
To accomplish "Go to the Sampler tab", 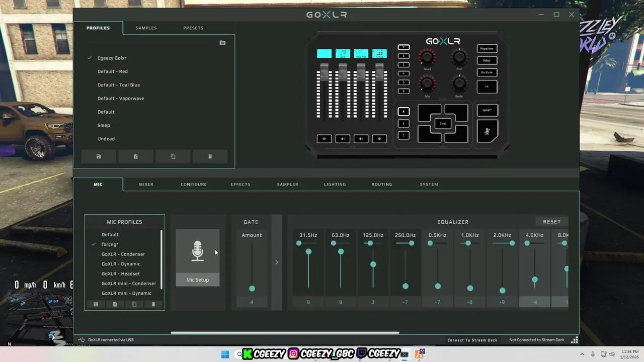I will tap(287, 185).
